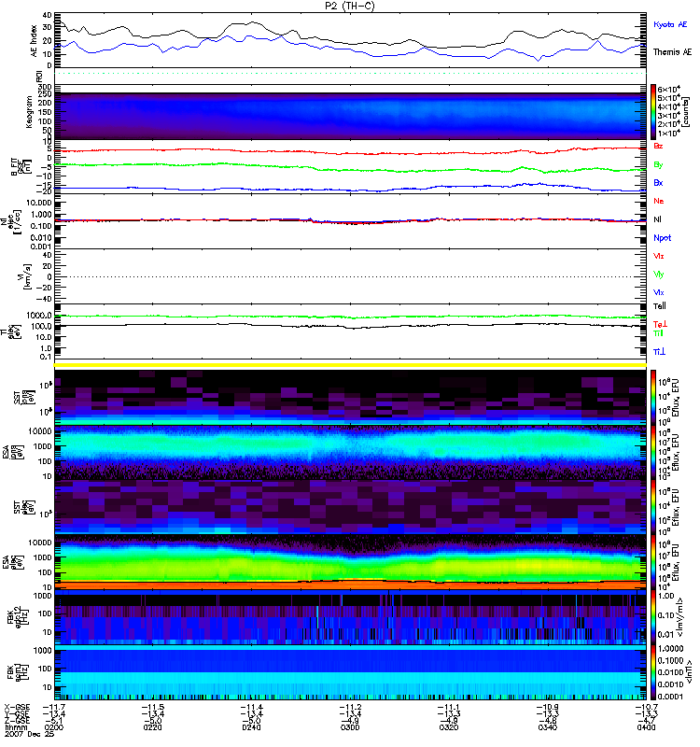Screen dimensions: 700x747
Task: Click the 0340 time tick label
Action: (548, 727)
